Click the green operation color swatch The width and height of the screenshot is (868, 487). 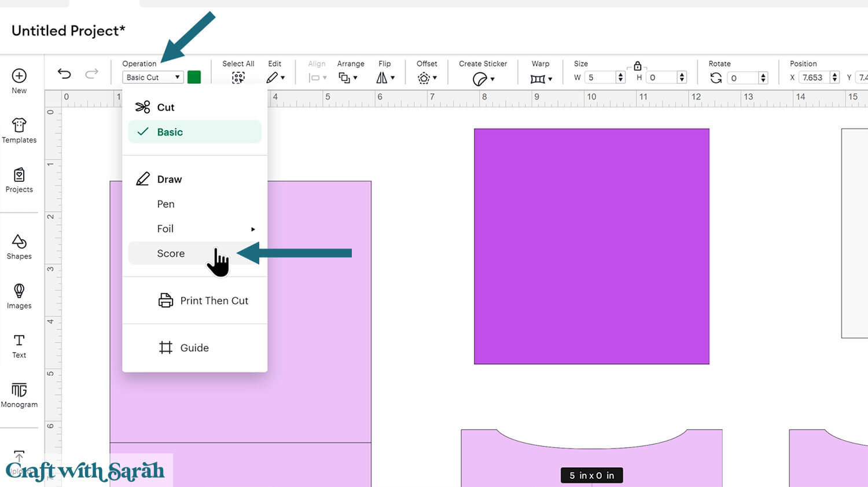click(x=194, y=78)
